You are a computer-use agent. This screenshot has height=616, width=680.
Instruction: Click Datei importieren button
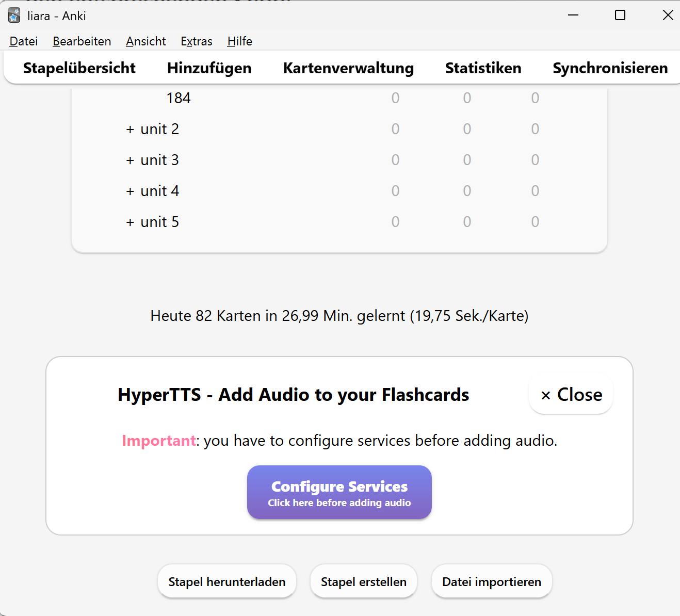[x=492, y=581]
